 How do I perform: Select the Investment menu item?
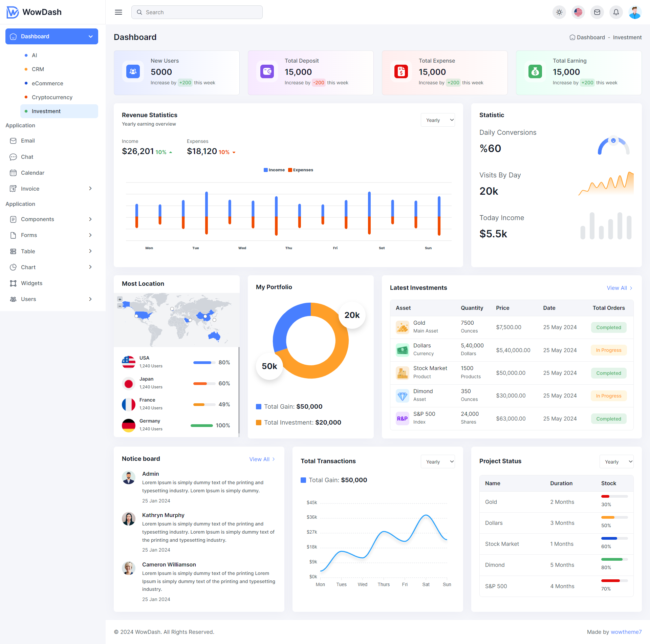(46, 111)
